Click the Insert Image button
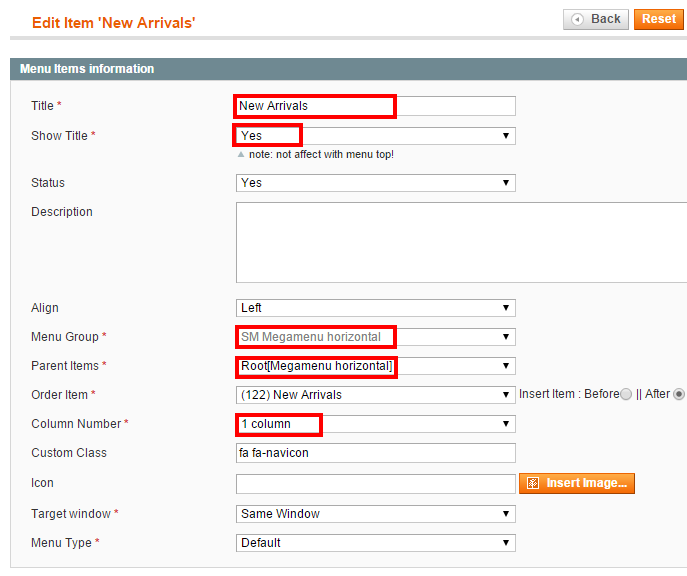The height and width of the screenshot is (576, 687). 577,483
